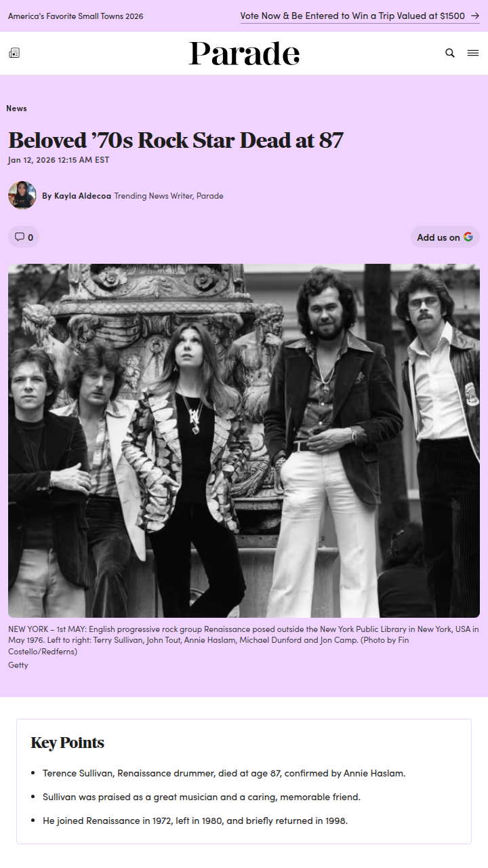Click the photo caption about Renaissance
This screenshot has width=488, height=868.
(x=244, y=640)
